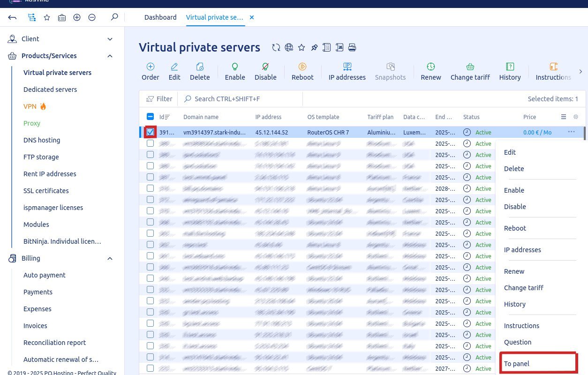Export the table with the spreadsheet icon
588x375 pixels.
pos(339,47)
